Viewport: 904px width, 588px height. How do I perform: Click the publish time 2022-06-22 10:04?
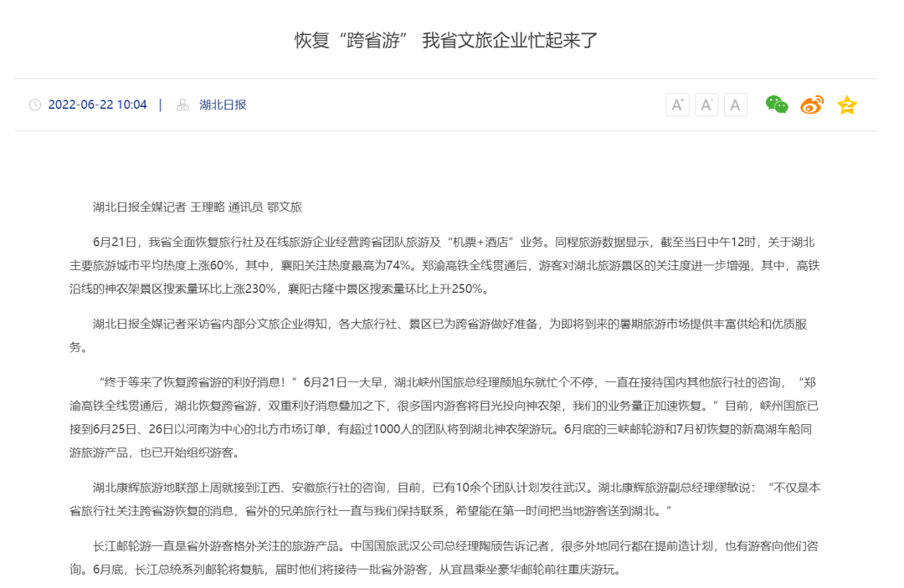[97, 105]
